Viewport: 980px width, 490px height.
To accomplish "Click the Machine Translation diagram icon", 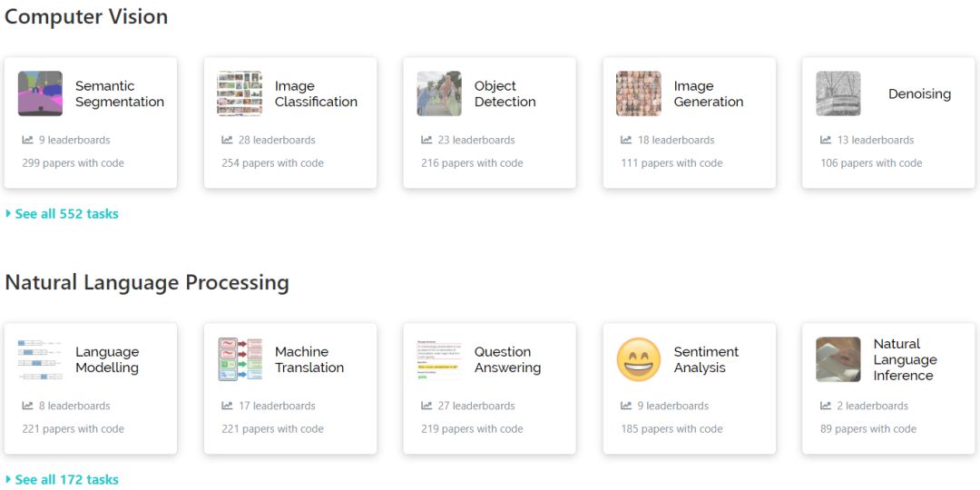I will click(x=240, y=359).
